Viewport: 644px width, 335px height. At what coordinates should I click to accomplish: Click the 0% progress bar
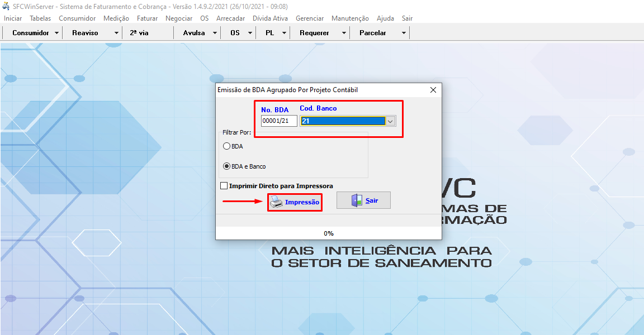point(329,233)
